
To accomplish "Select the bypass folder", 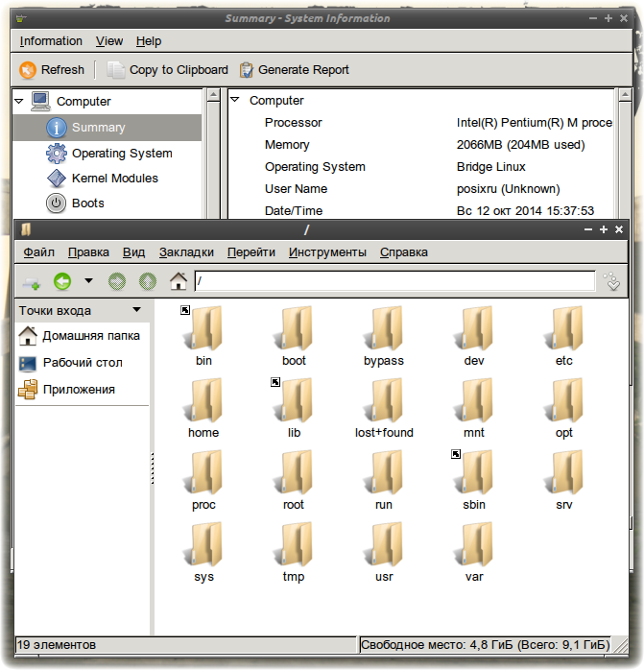I will coord(384,336).
